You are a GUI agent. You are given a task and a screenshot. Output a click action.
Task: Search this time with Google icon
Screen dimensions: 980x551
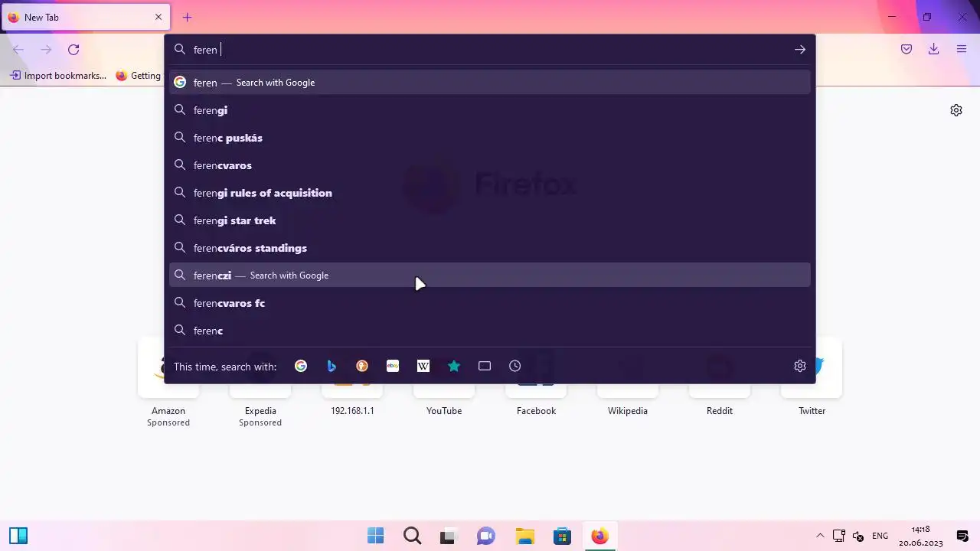(x=301, y=367)
